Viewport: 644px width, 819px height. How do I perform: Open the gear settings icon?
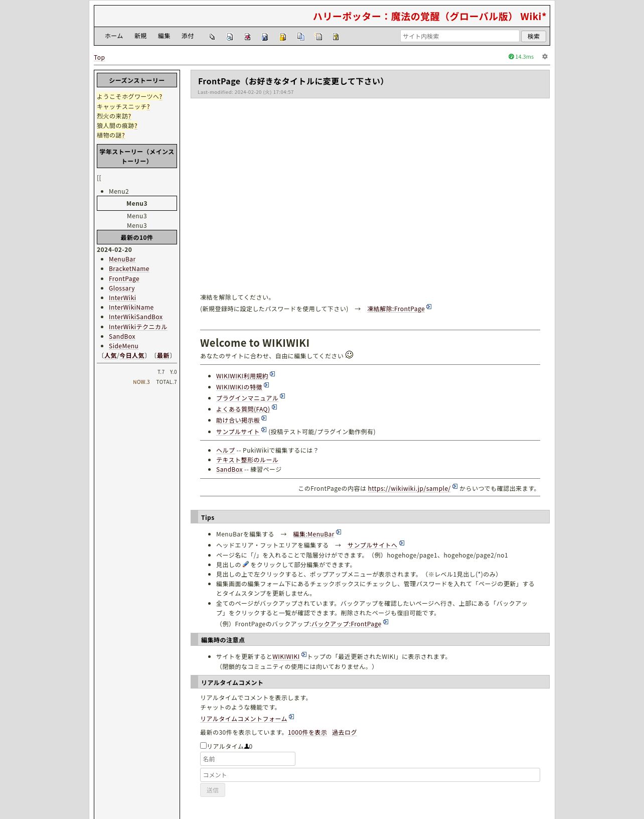click(545, 57)
